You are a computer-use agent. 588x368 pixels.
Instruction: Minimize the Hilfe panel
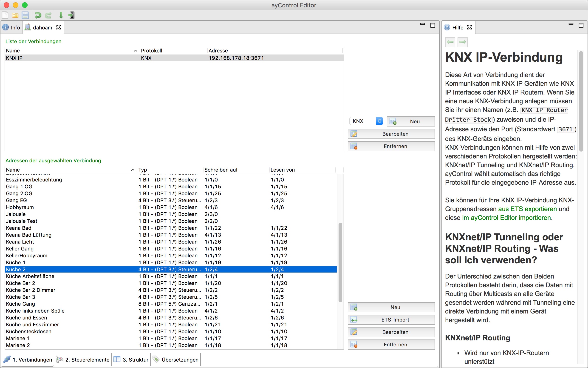coord(571,25)
